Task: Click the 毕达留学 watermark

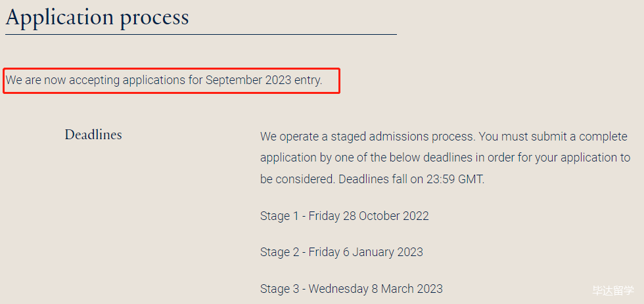Action: point(612,290)
